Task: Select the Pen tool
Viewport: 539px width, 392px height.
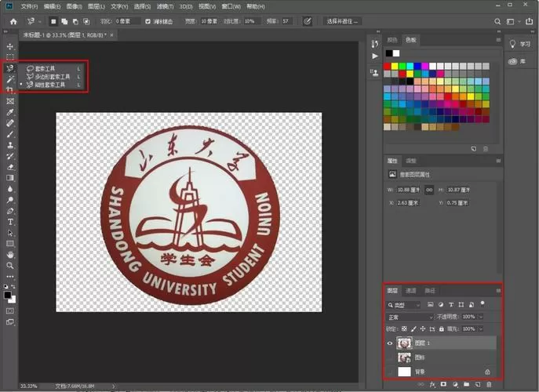Action: pos(10,211)
